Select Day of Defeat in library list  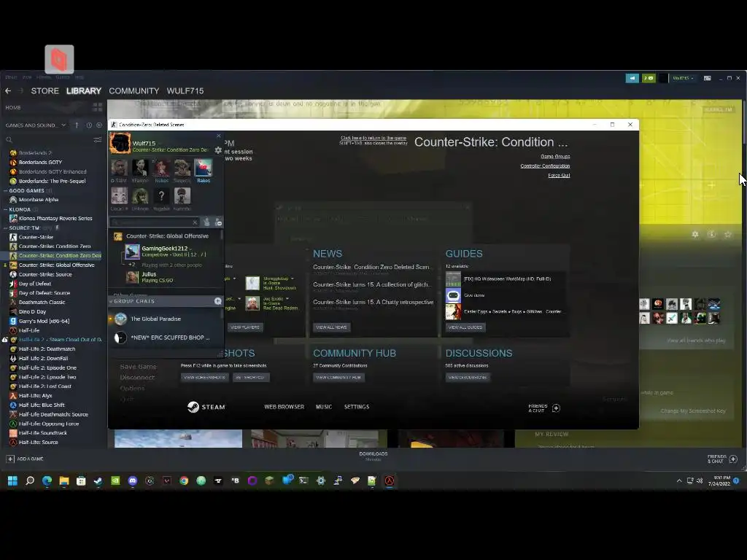[x=35, y=284]
